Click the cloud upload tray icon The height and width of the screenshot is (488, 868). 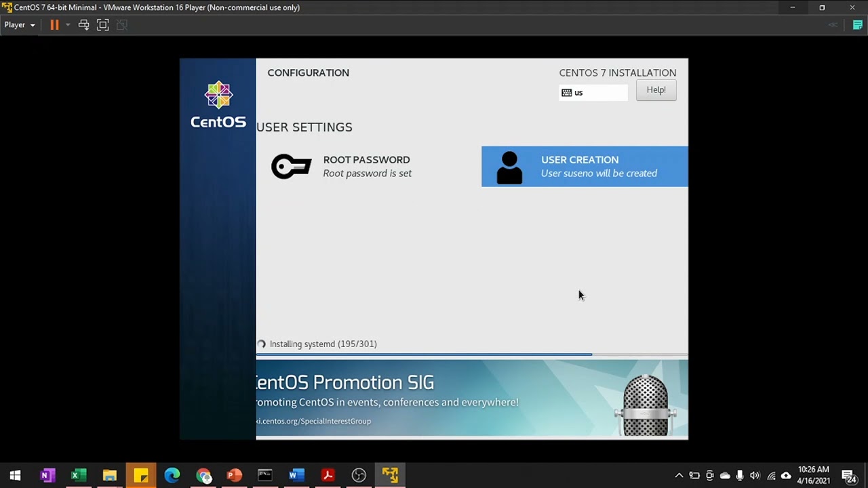[x=786, y=475]
